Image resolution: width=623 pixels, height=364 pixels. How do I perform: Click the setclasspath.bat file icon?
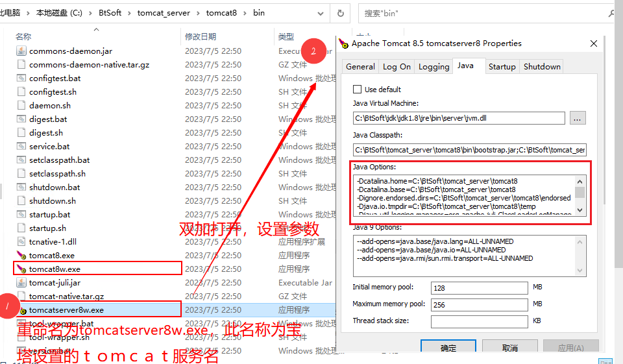pyautogui.click(x=21, y=160)
